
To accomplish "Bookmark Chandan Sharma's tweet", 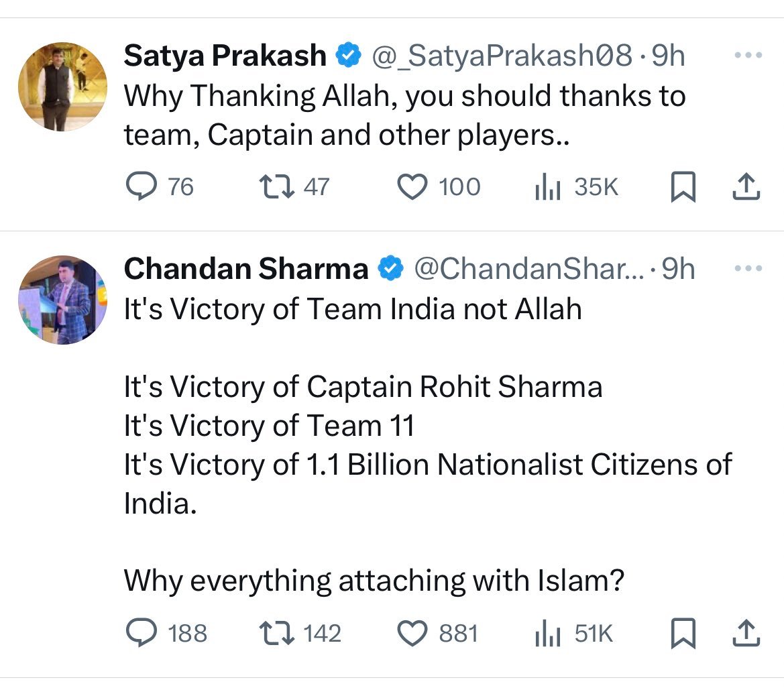I will (683, 634).
